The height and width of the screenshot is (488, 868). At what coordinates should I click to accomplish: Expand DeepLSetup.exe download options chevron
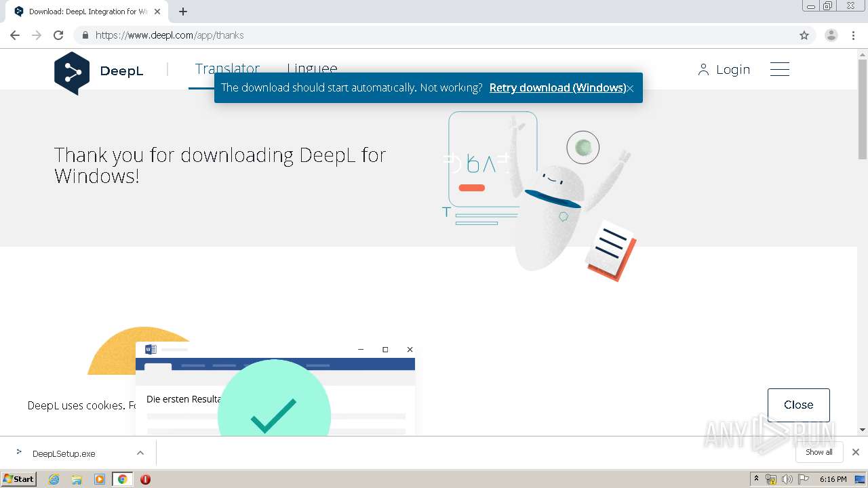(140, 453)
